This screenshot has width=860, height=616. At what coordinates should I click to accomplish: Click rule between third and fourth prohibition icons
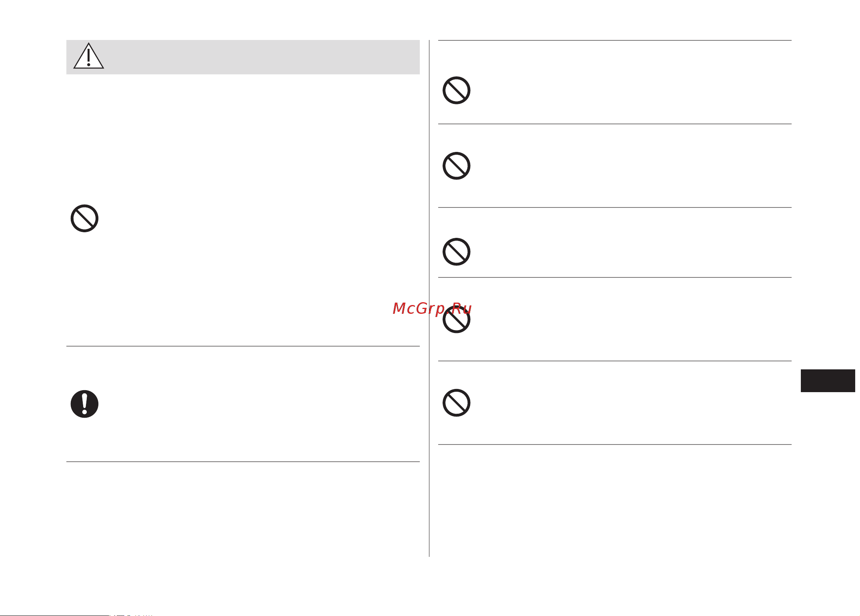(x=615, y=277)
